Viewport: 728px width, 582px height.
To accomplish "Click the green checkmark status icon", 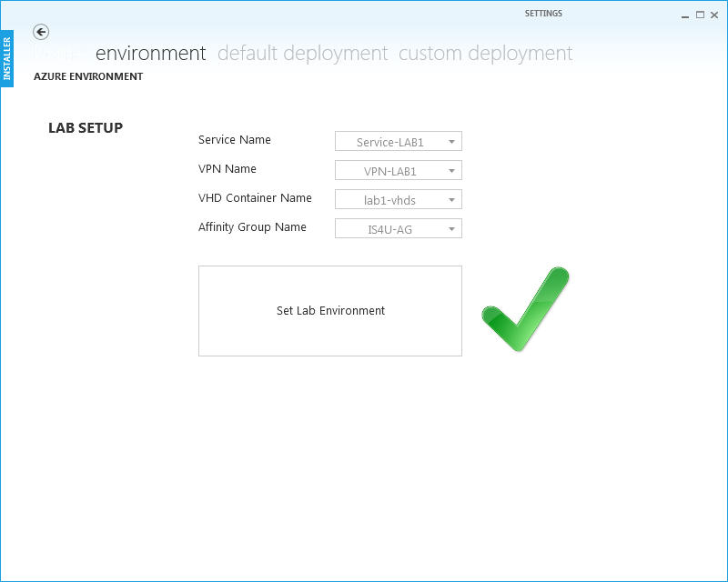I will (x=525, y=309).
